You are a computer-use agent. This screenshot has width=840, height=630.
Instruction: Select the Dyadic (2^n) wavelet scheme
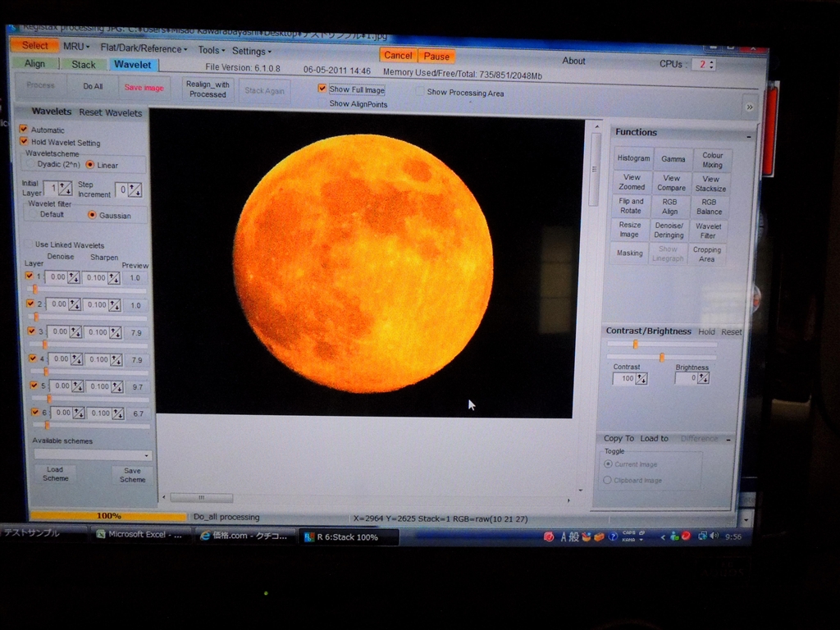(32, 164)
